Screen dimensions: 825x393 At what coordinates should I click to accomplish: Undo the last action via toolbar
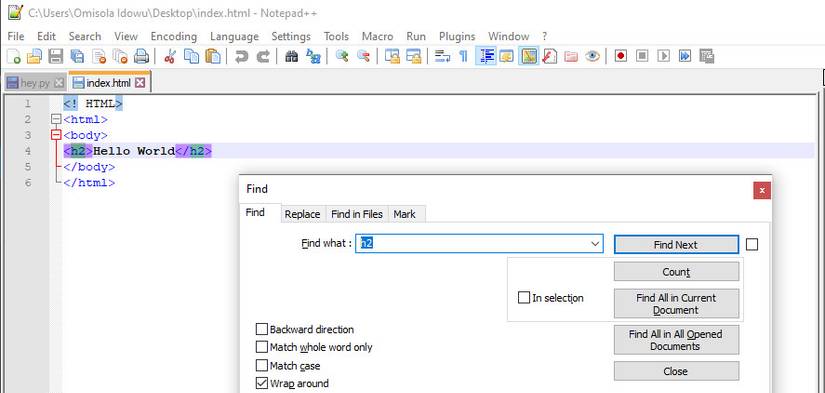[242, 56]
